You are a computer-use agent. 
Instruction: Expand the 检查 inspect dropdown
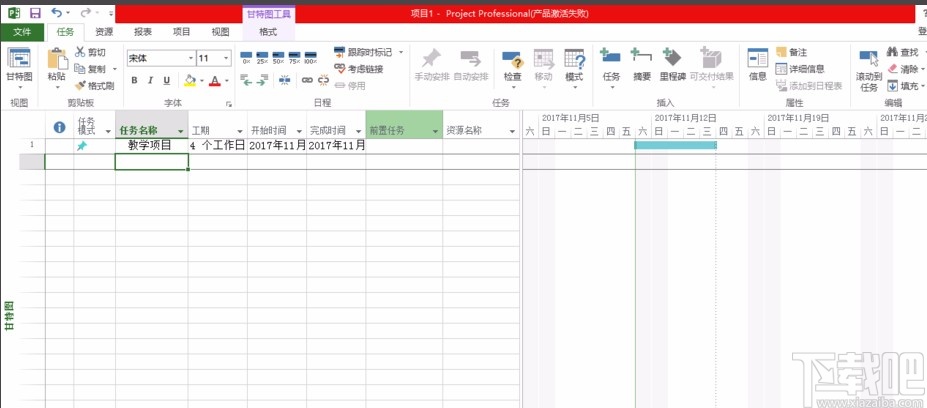click(x=513, y=88)
